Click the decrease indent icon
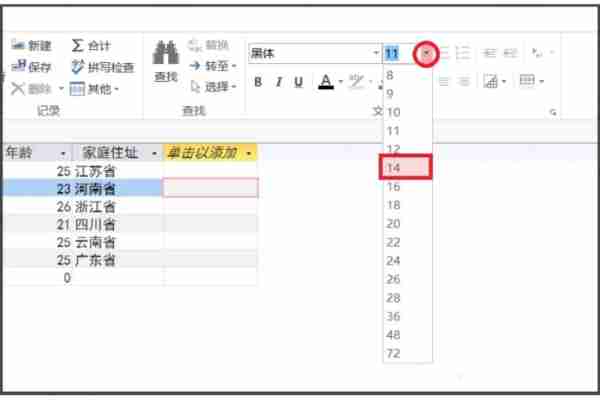Screen dimensions: 600x400 pos(489,53)
